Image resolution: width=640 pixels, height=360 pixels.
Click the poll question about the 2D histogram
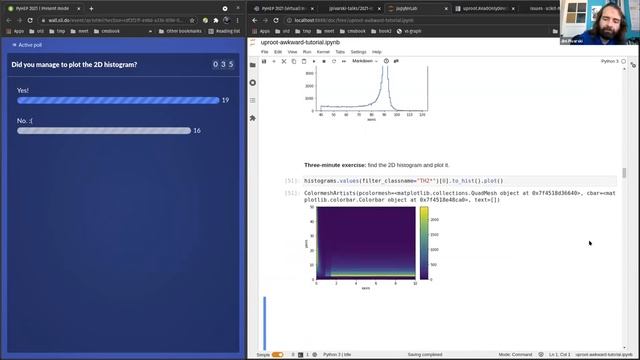pos(74,64)
